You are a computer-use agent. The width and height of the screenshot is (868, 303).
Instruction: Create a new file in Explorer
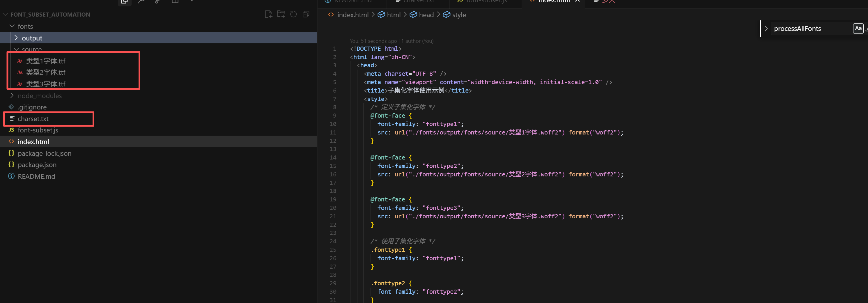(x=268, y=14)
